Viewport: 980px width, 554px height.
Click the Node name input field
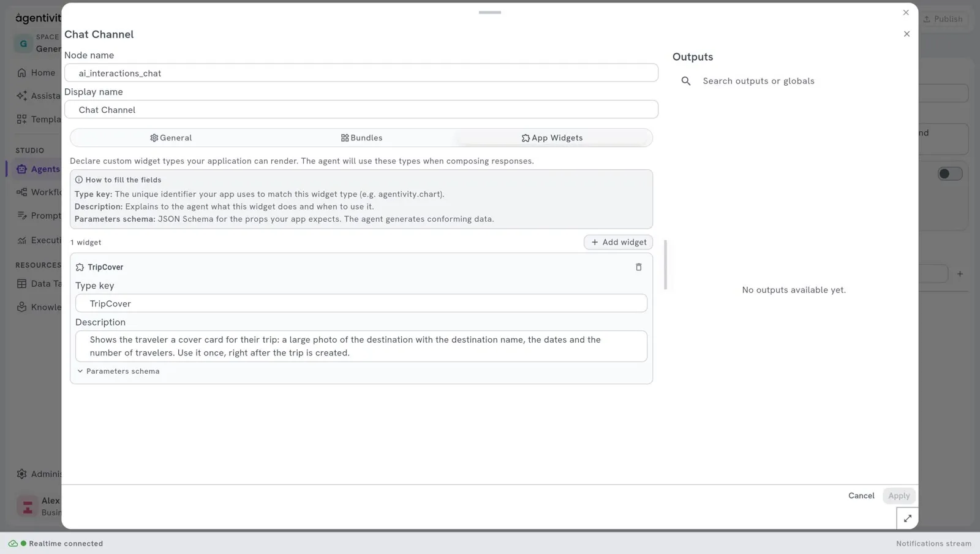pos(361,73)
